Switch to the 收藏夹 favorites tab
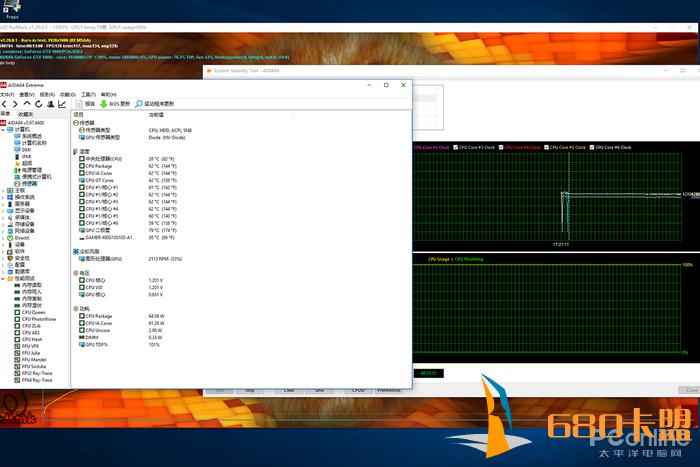The width and height of the screenshot is (700, 467). 25,114
